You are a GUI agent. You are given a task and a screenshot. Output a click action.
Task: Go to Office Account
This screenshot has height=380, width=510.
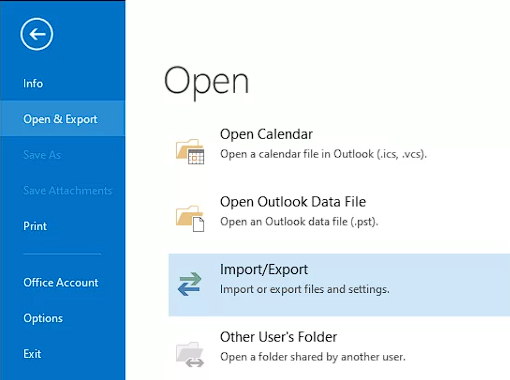[61, 283]
